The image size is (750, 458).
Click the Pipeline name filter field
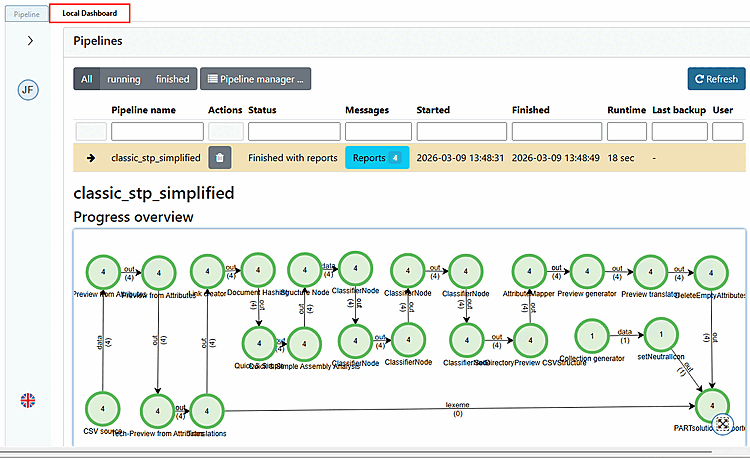point(157,131)
